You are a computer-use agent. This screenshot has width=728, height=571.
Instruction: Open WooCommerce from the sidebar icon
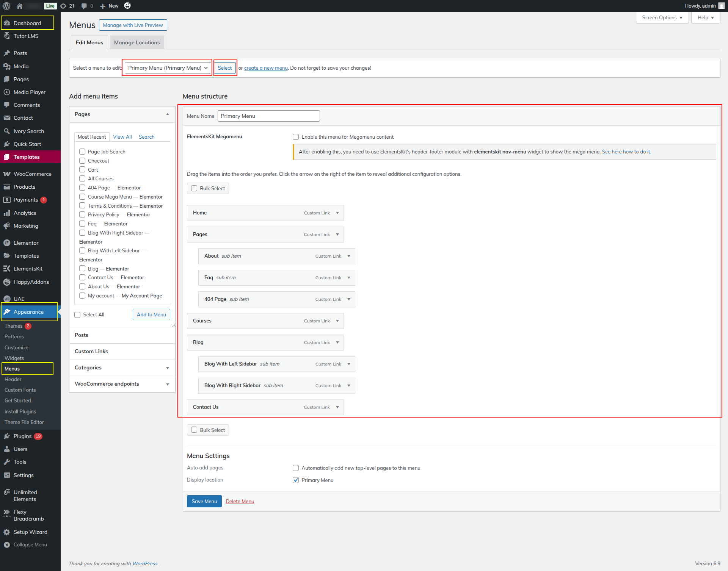(7, 174)
